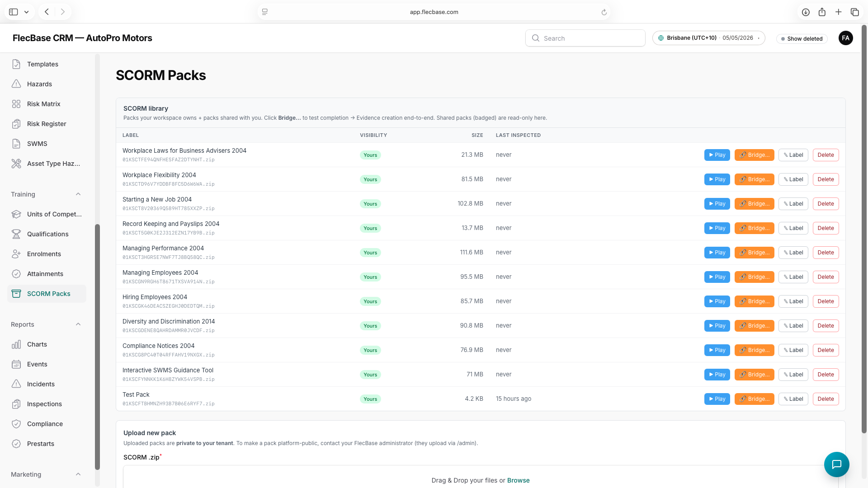Click the 102.8 MB size cell
The height and width of the screenshot is (488, 868).
tap(470, 203)
